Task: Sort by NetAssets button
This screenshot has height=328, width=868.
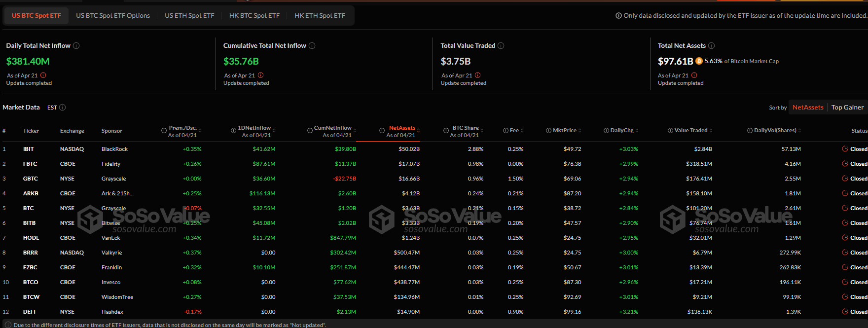Action: pyautogui.click(x=808, y=108)
